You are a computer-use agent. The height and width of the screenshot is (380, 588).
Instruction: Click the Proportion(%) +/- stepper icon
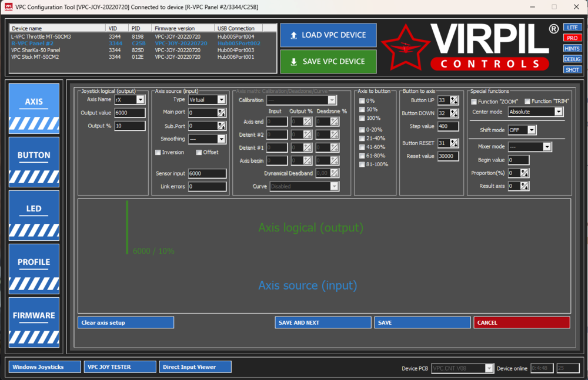coord(524,173)
